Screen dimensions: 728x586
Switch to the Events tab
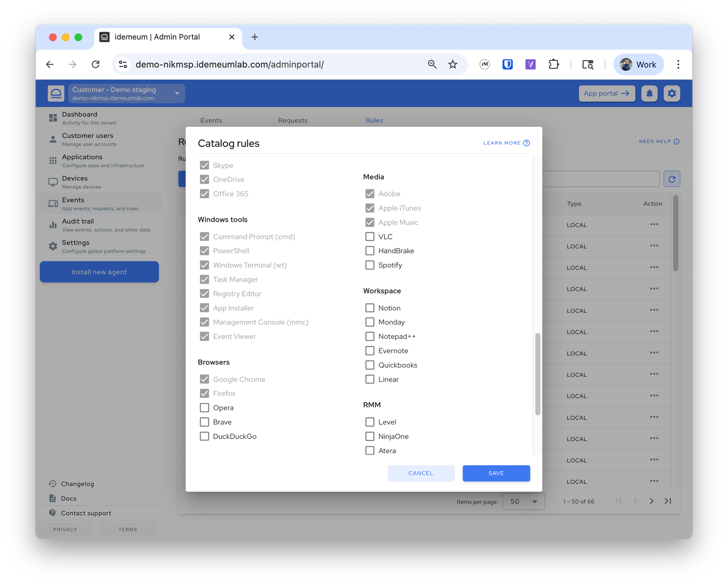coord(211,120)
